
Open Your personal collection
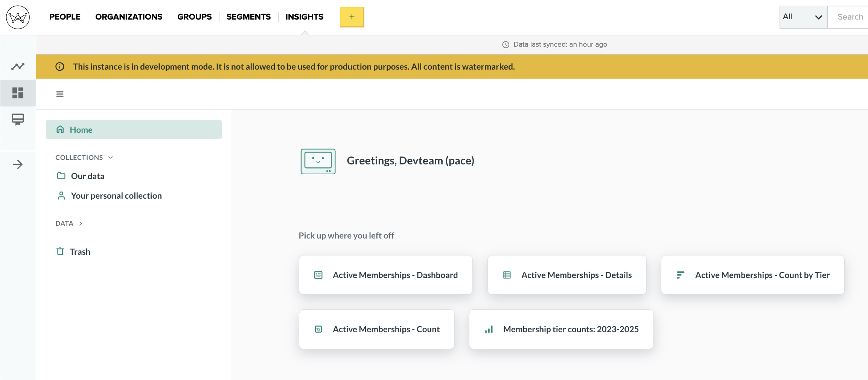[116, 196]
